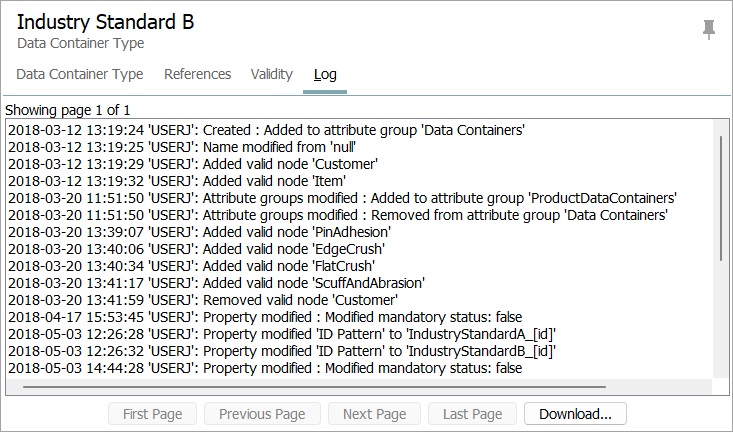Click the Previous Page button

pos(262,414)
